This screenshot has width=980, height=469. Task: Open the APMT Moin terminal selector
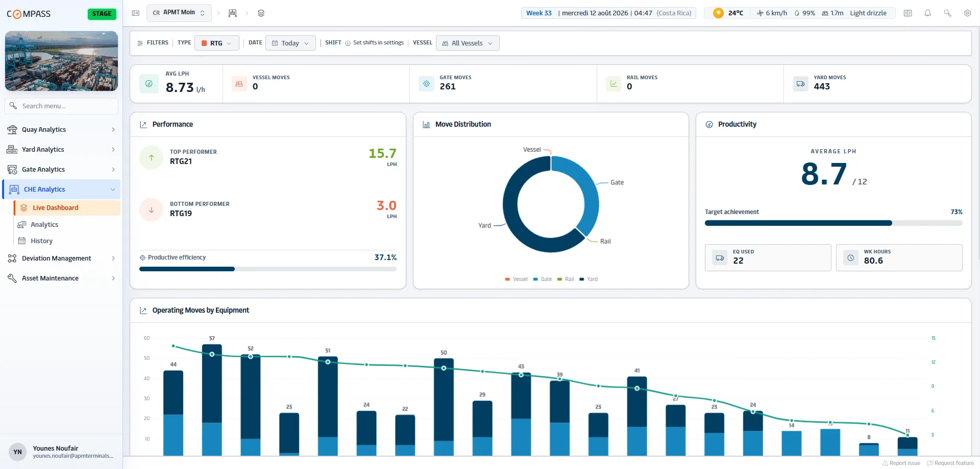point(179,13)
